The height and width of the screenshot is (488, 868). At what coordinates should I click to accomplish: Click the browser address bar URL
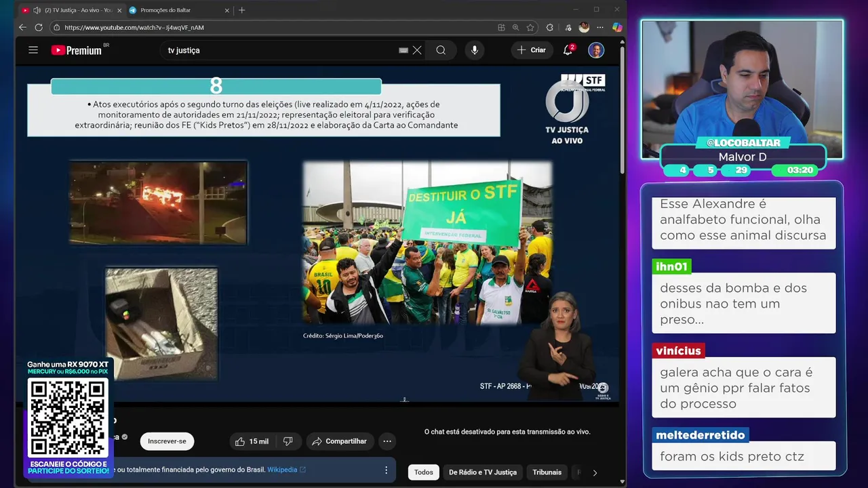pyautogui.click(x=134, y=28)
